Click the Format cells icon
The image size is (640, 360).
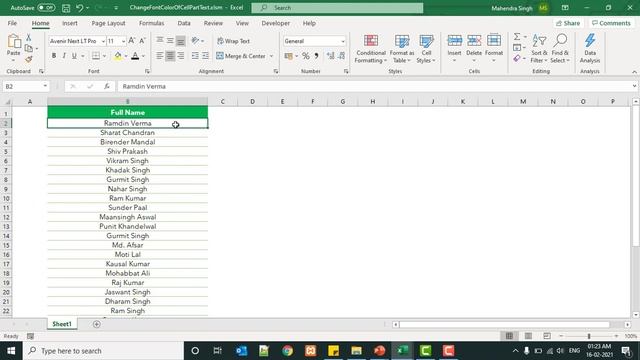494,41
